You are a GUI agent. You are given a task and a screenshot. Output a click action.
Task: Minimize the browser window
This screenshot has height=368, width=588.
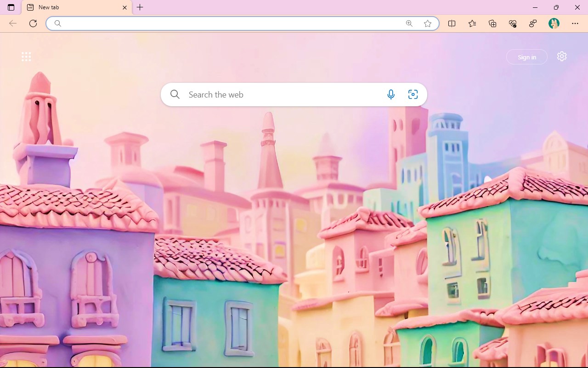535,7
